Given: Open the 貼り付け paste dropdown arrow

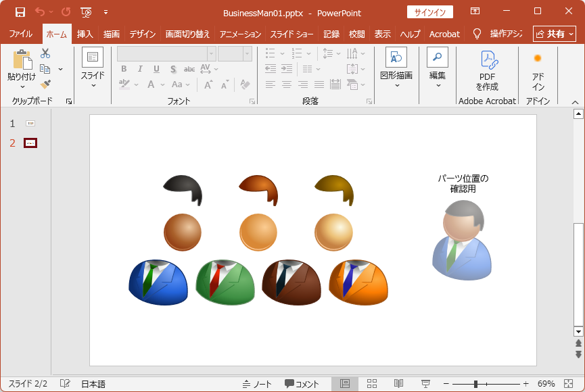Looking at the screenshot, I should (x=22, y=88).
